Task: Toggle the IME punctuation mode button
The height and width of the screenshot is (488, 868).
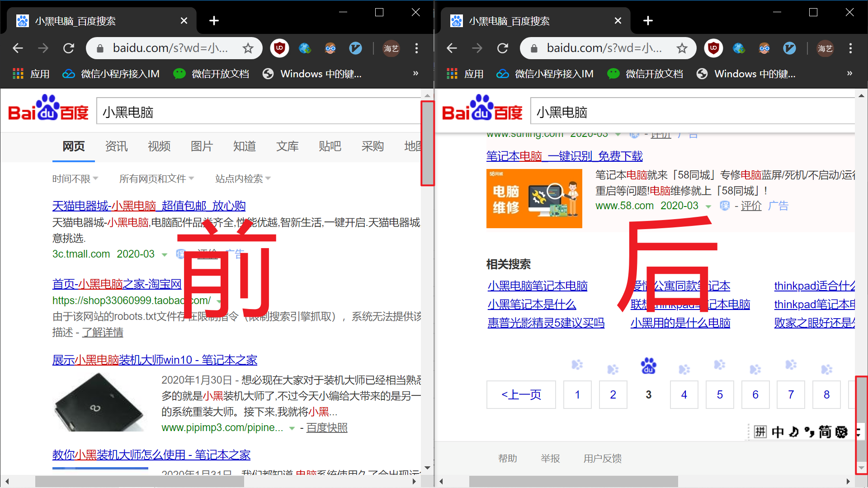Action: [809, 432]
